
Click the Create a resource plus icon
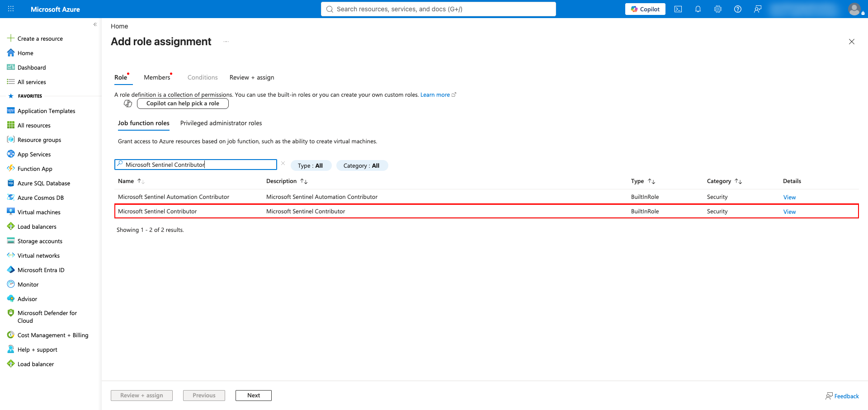pos(11,38)
